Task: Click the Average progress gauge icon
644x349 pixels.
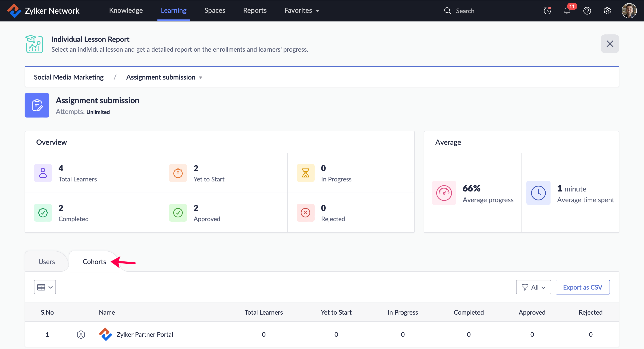Action: (444, 193)
